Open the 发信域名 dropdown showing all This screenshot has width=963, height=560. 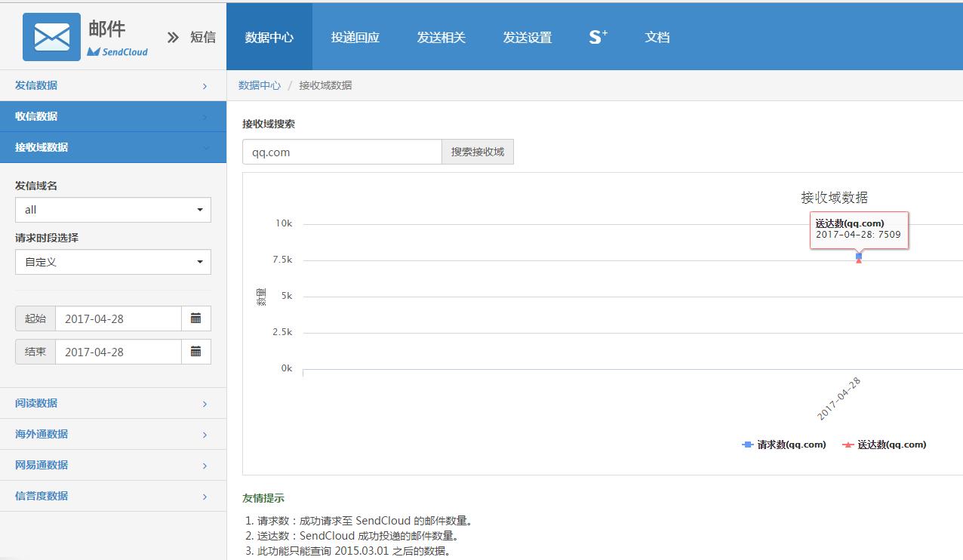tap(112, 209)
